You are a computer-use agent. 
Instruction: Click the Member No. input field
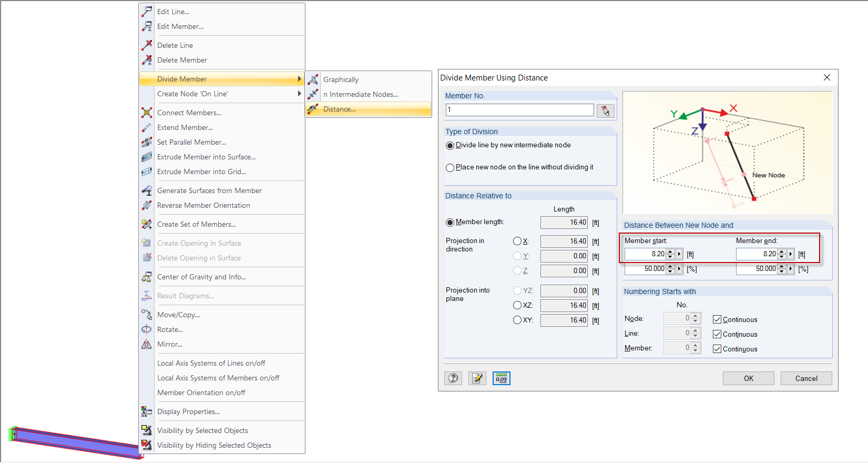tap(520, 110)
